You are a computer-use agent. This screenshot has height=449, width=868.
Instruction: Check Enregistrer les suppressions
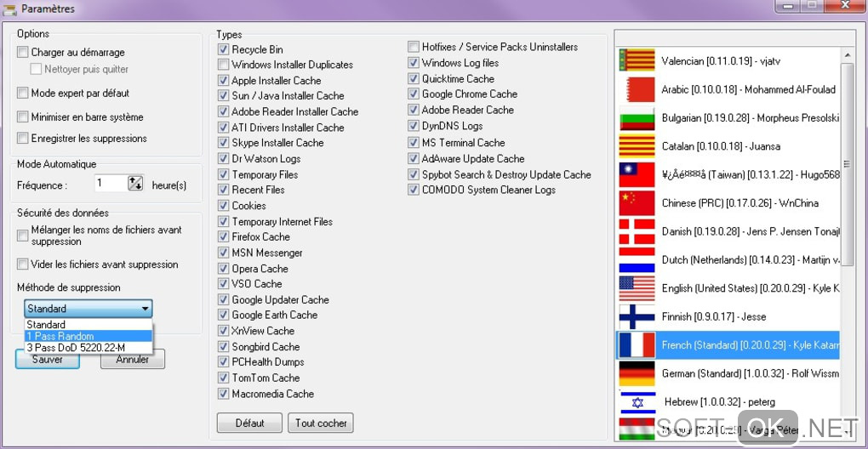tap(23, 138)
